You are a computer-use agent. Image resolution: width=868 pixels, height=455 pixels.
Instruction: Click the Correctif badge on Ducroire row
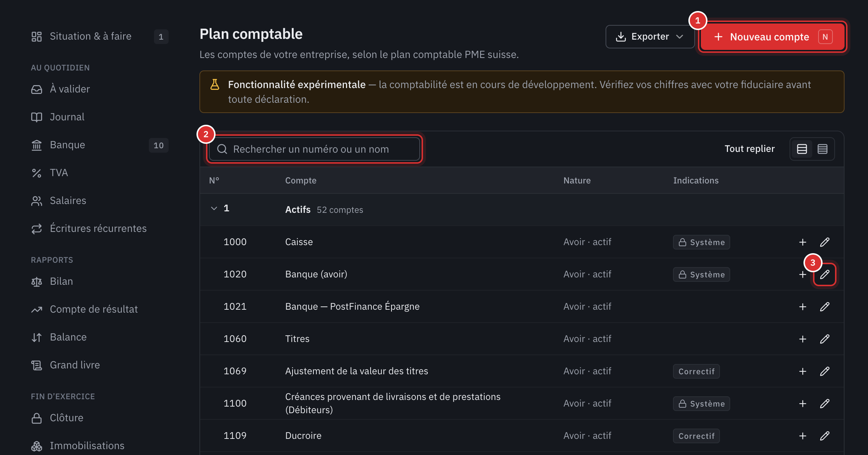(x=696, y=436)
